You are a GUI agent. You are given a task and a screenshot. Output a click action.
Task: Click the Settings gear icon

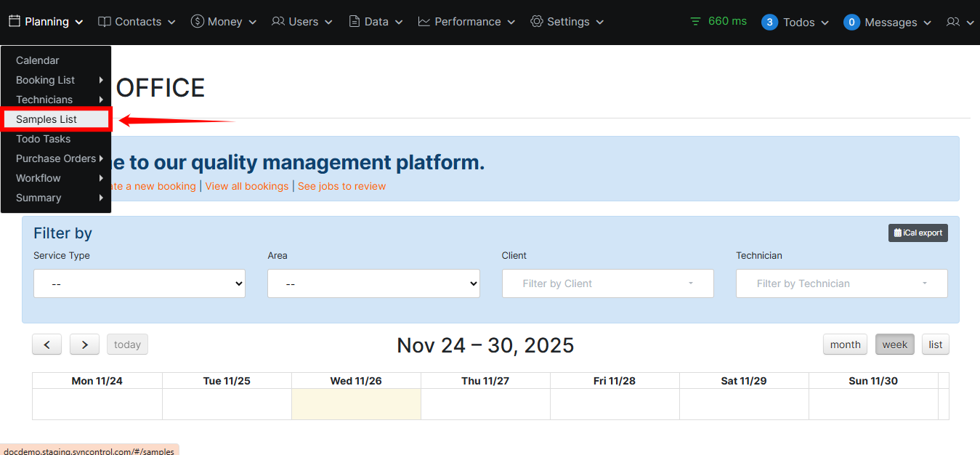[x=537, y=22]
